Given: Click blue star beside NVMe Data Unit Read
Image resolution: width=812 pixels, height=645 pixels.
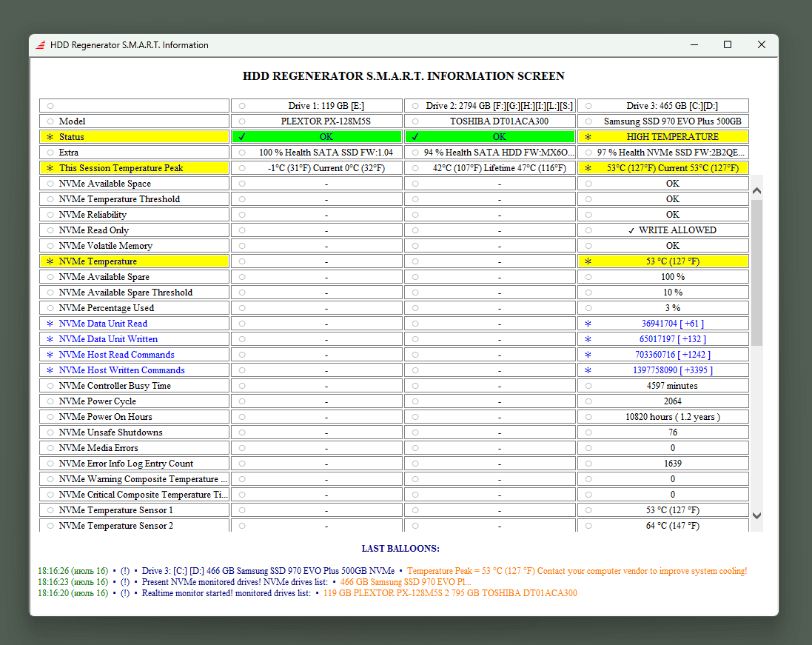Looking at the screenshot, I should pyautogui.click(x=50, y=324).
